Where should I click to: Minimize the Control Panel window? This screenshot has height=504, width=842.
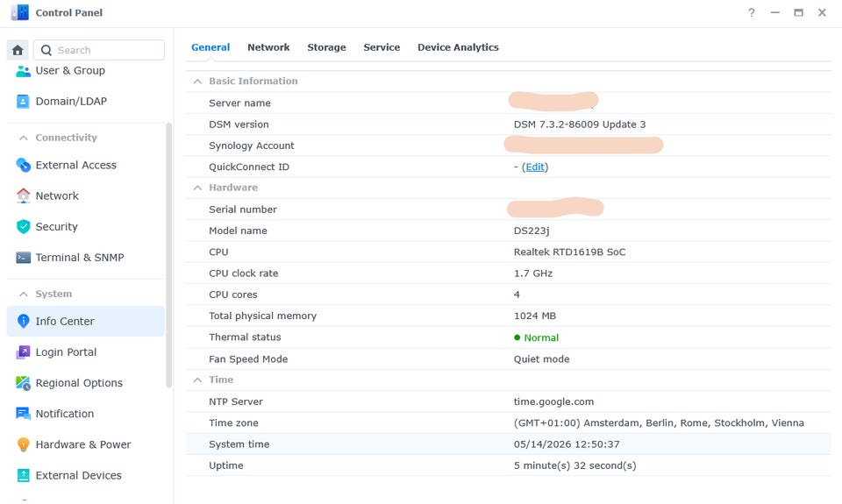(x=774, y=12)
